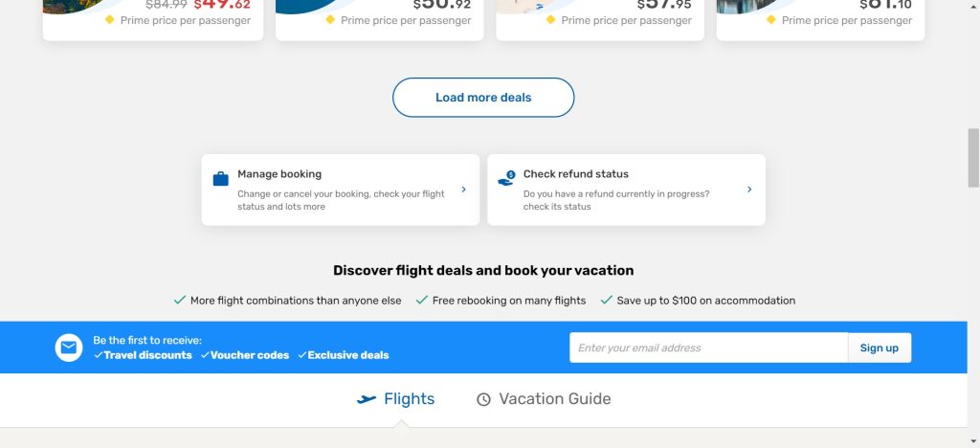The image size is (980, 448).
Task: Click the Check refund status hand icon
Action: [x=506, y=178]
